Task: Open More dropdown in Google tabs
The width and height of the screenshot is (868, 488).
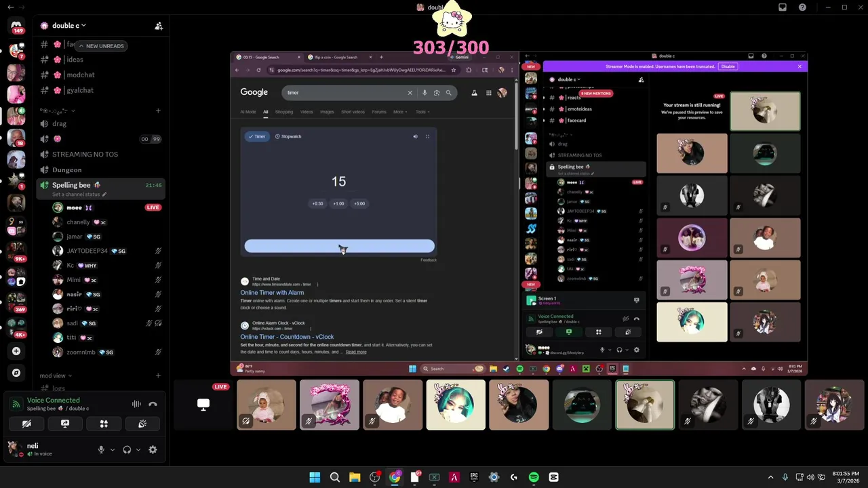Action: [x=399, y=112]
